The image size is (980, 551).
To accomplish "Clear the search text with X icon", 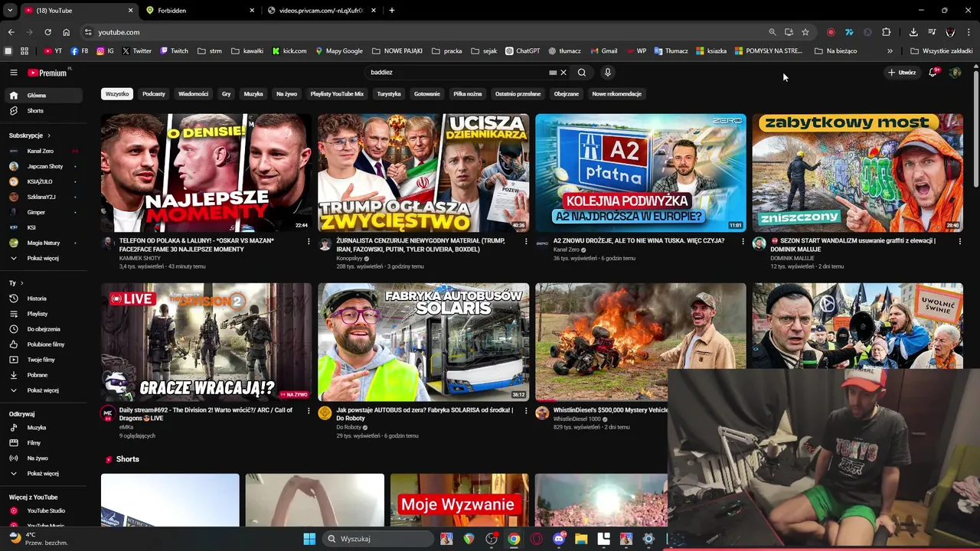I will coord(563,73).
